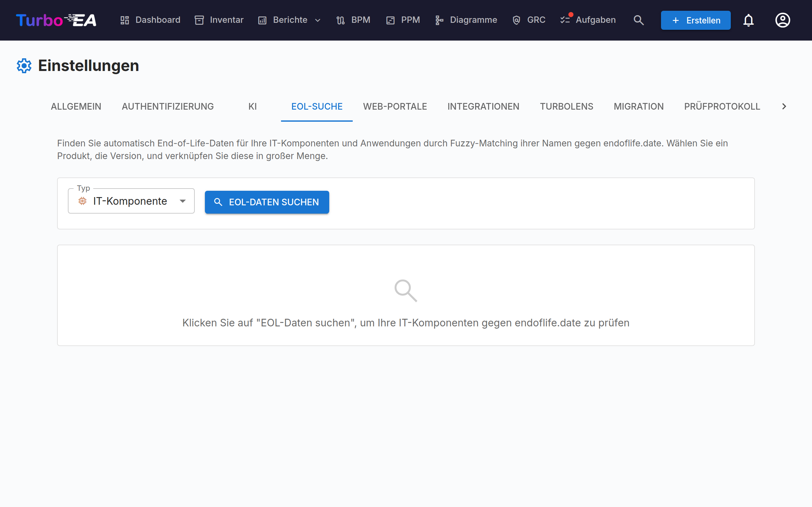The height and width of the screenshot is (507, 812).
Task: Open Inventar from the navbar
Action: [x=219, y=20]
